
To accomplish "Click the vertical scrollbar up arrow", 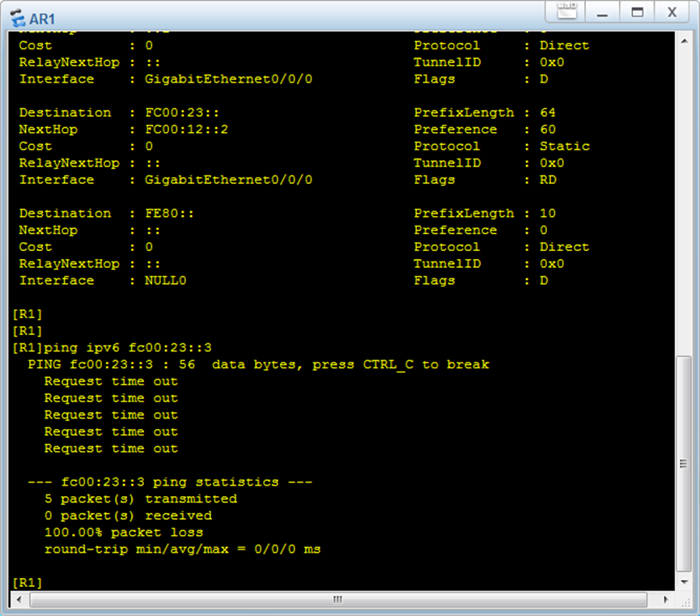I will tap(684, 41).
